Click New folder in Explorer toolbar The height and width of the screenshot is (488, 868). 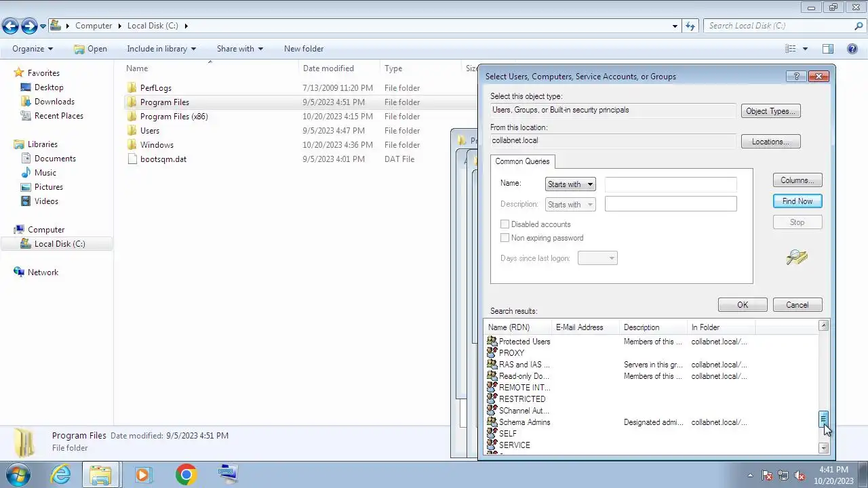(x=304, y=49)
